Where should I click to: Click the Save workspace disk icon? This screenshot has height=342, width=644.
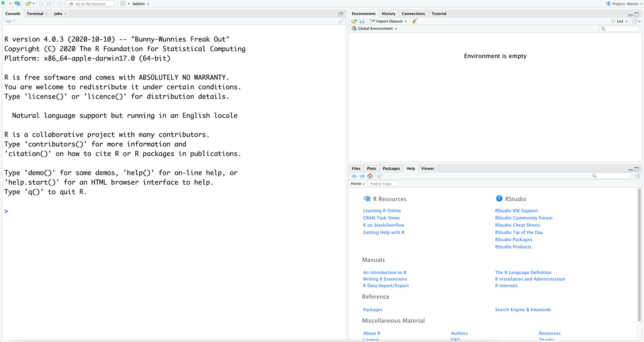tap(362, 21)
